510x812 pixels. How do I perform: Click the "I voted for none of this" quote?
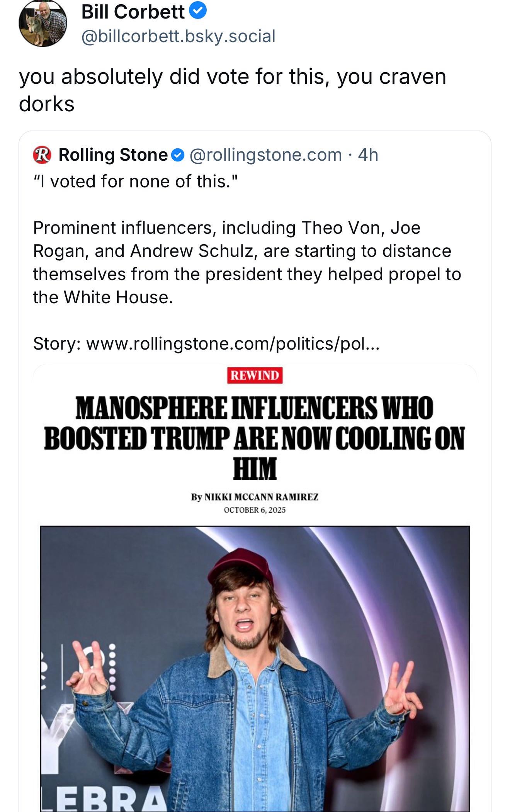pos(136,181)
